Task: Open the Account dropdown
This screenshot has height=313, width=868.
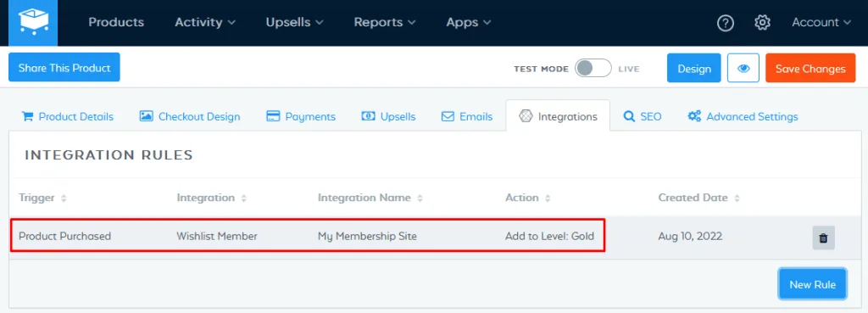Action: click(821, 23)
